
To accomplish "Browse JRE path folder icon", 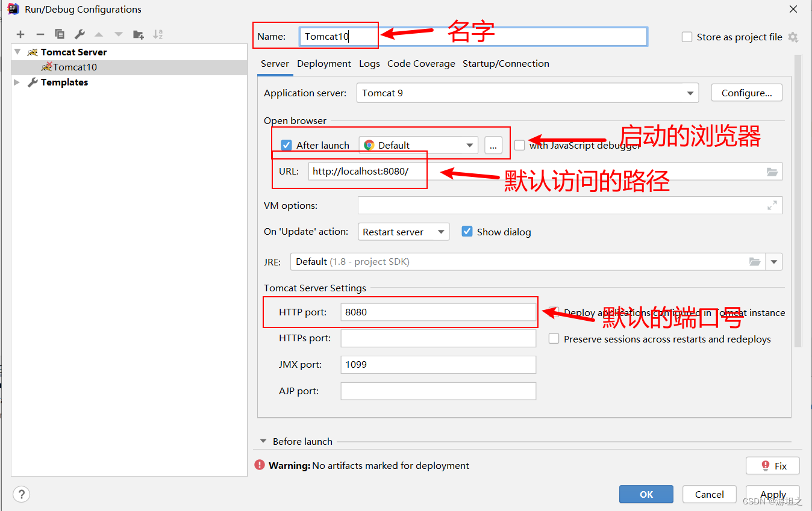I will (x=755, y=262).
